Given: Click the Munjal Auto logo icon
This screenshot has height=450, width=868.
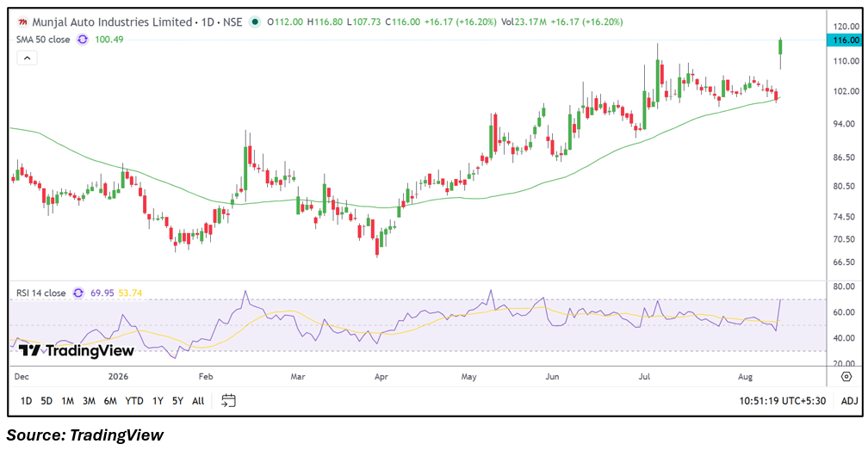Looking at the screenshot, I should 22,22.
